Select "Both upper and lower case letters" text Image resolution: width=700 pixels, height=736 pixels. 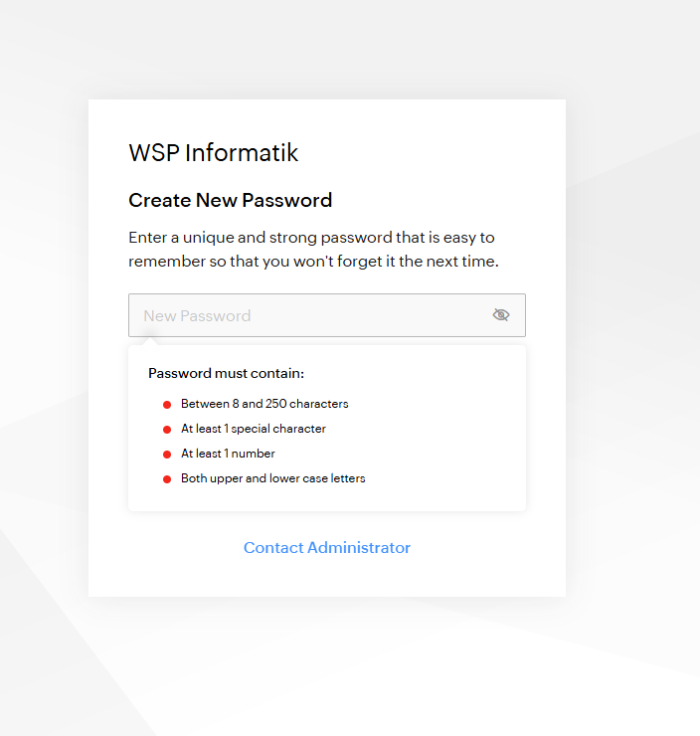[x=273, y=478]
